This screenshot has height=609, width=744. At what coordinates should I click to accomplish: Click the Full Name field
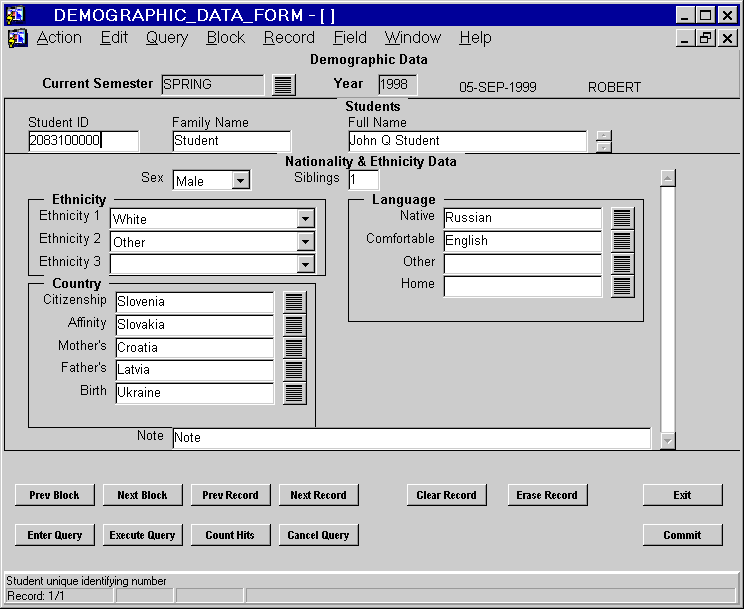tap(467, 141)
